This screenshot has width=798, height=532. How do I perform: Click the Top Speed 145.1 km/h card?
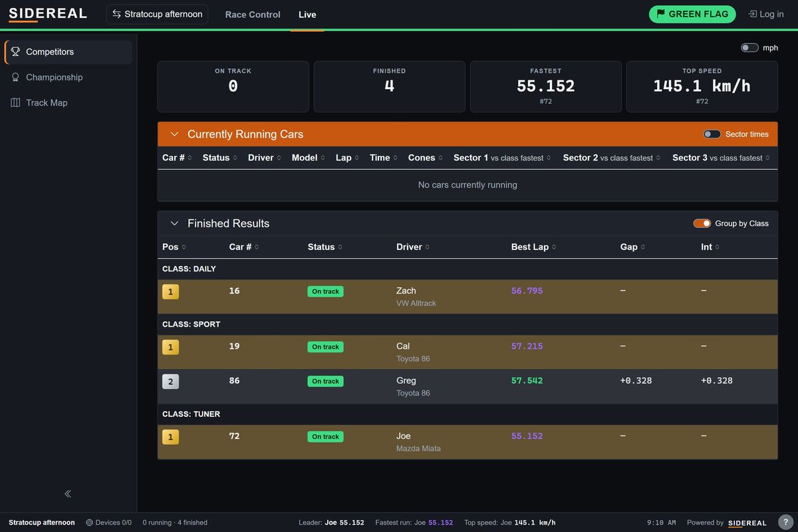[702, 86]
